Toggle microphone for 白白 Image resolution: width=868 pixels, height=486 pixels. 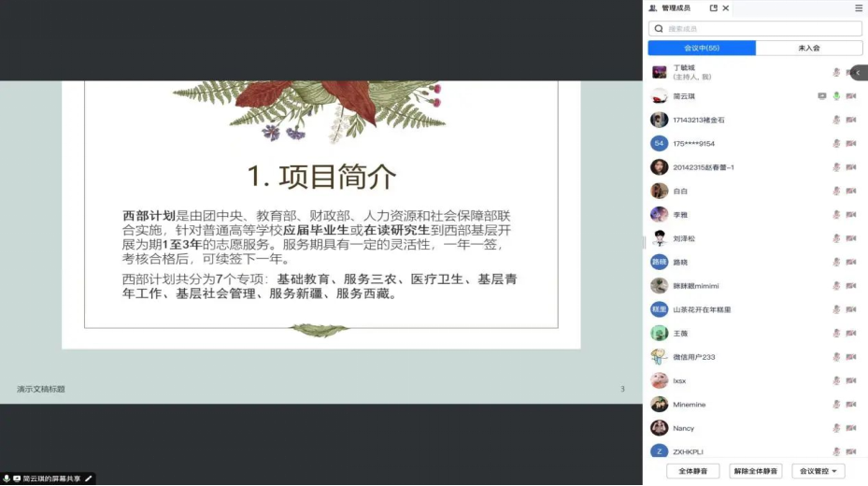click(x=836, y=191)
